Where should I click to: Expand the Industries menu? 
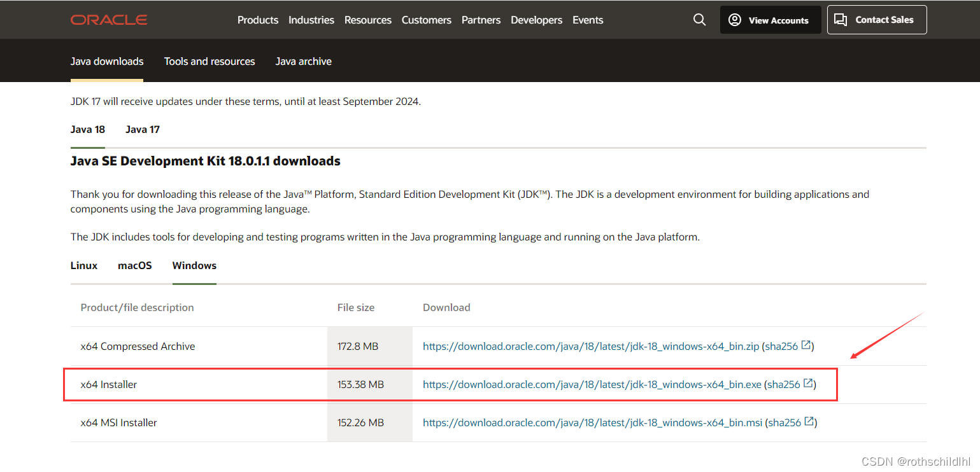pyautogui.click(x=311, y=20)
